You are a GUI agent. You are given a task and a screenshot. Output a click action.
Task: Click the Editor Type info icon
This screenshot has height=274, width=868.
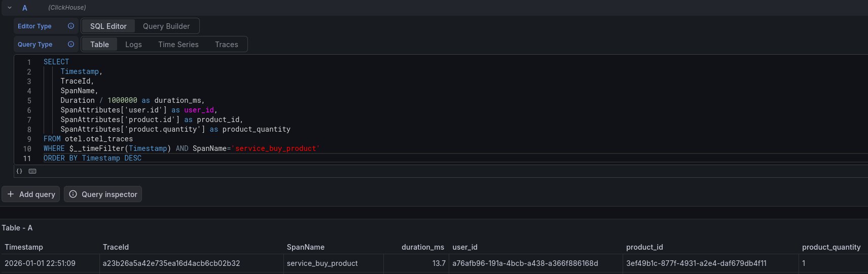[x=71, y=26]
